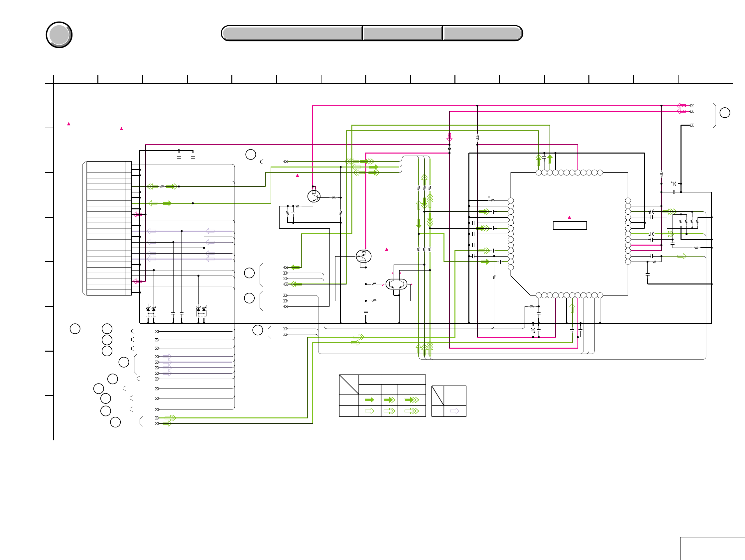This screenshot has height=560, width=745.
Task: Click the white label box inside the large IC
Action: (570, 225)
